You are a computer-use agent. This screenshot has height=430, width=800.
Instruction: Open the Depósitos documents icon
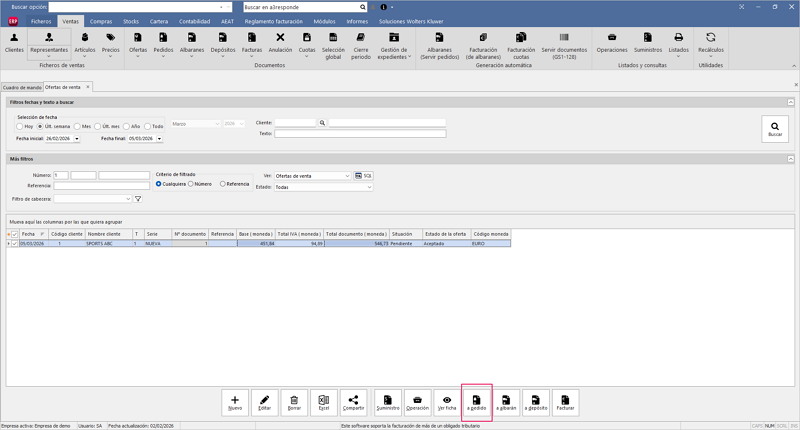[223, 43]
